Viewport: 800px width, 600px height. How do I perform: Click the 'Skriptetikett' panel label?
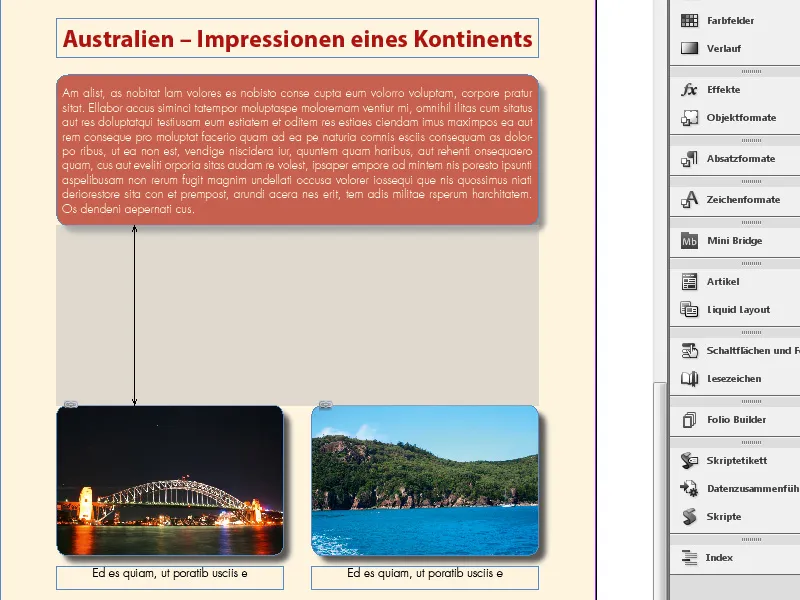[737, 460]
